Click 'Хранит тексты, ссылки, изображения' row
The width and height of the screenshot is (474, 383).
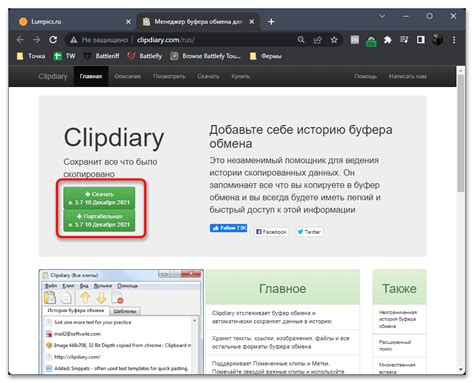[282, 342]
